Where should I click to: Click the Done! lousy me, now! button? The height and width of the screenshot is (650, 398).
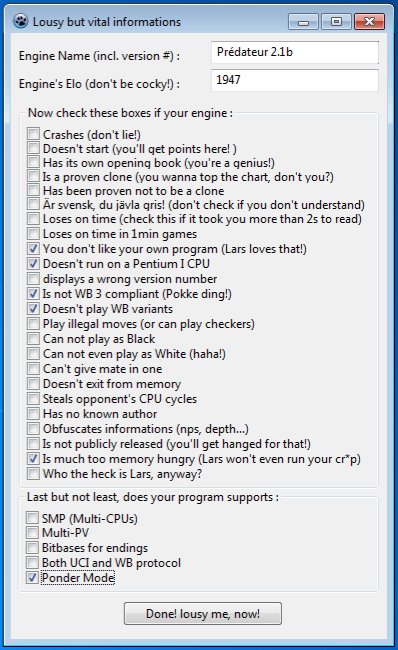tap(203, 614)
